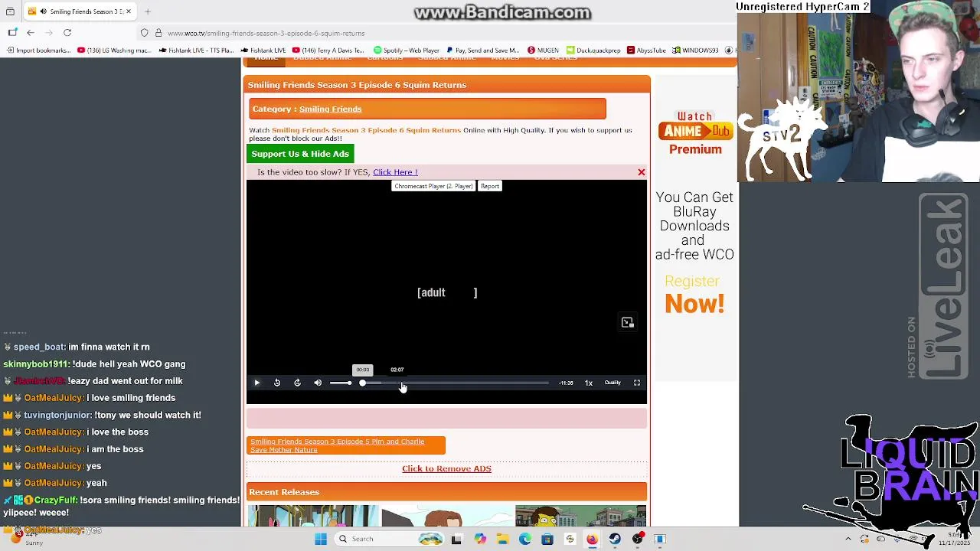Open the first Recent Releases thumbnail
980x551 pixels.
[x=313, y=516]
